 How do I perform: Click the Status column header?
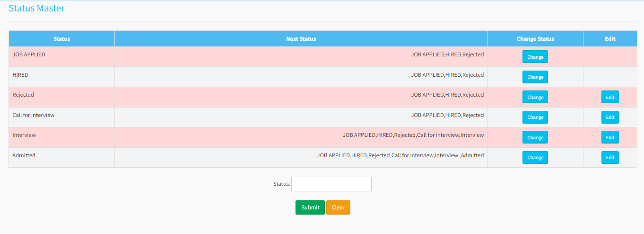click(x=61, y=39)
